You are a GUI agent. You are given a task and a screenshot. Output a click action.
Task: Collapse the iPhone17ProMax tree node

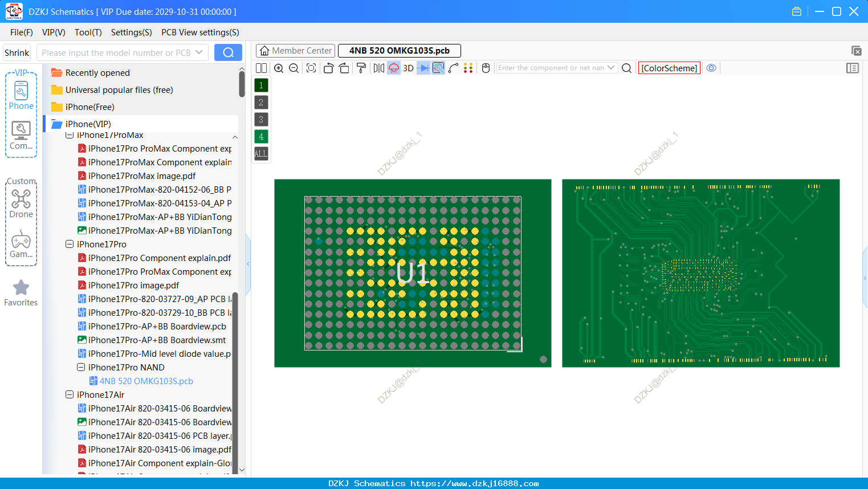pos(70,135)
